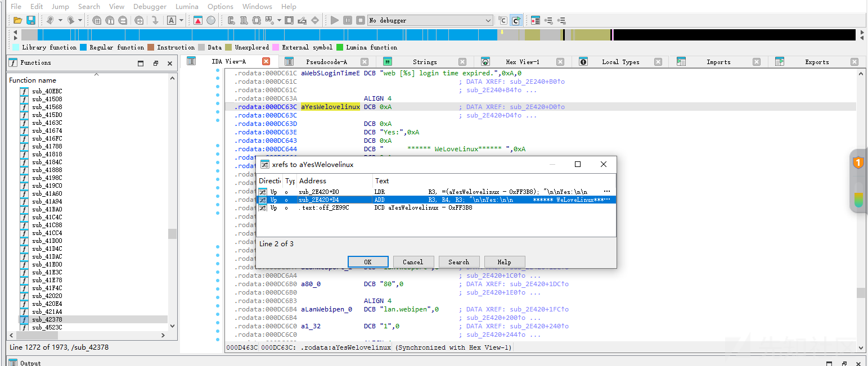Click the Unexplored olive legend swatch
Image resolution: width=868 pixels, height=366 pixels.
(228, 47)
